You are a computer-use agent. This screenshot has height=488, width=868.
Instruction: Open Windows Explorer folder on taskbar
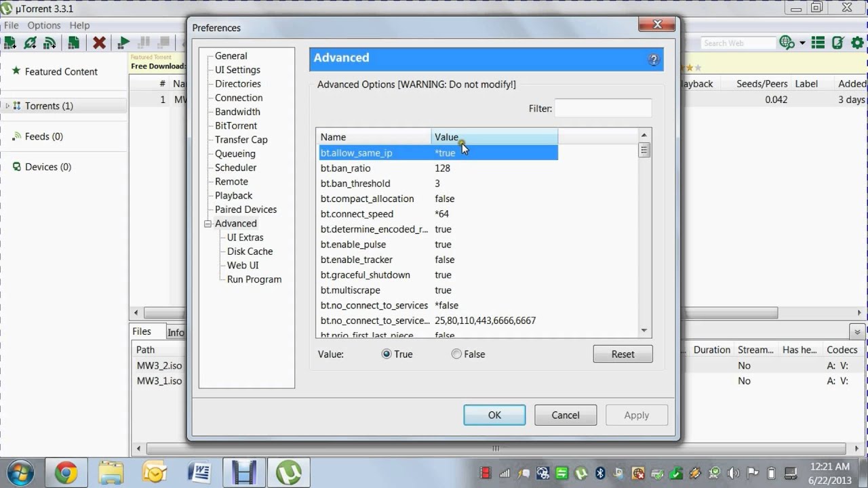[x=111, y=472]
